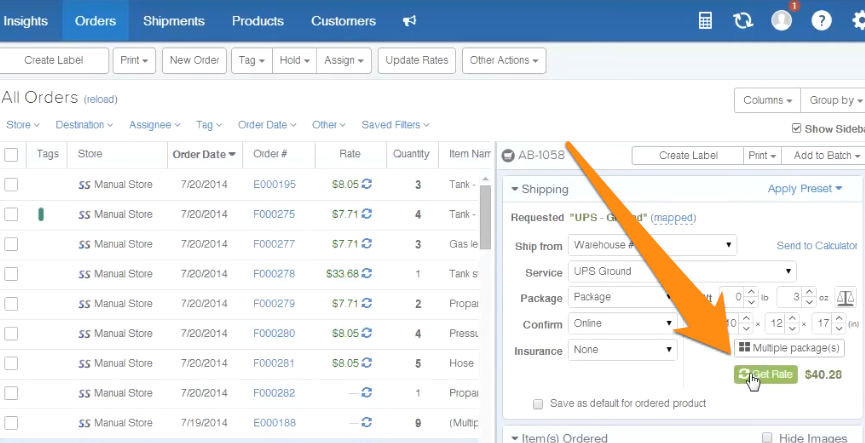Refresh rate for order F000278
The image size is (865, 443).
[366, 274]
